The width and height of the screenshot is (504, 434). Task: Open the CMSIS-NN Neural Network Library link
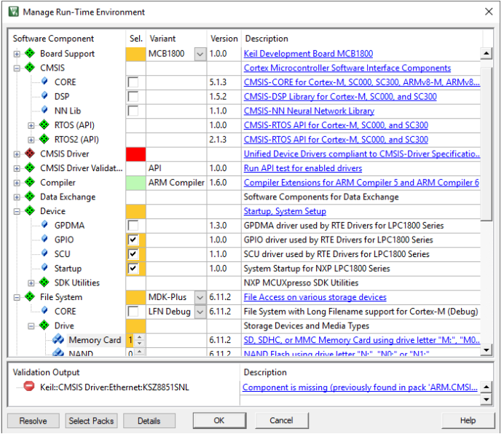(309, 111)
